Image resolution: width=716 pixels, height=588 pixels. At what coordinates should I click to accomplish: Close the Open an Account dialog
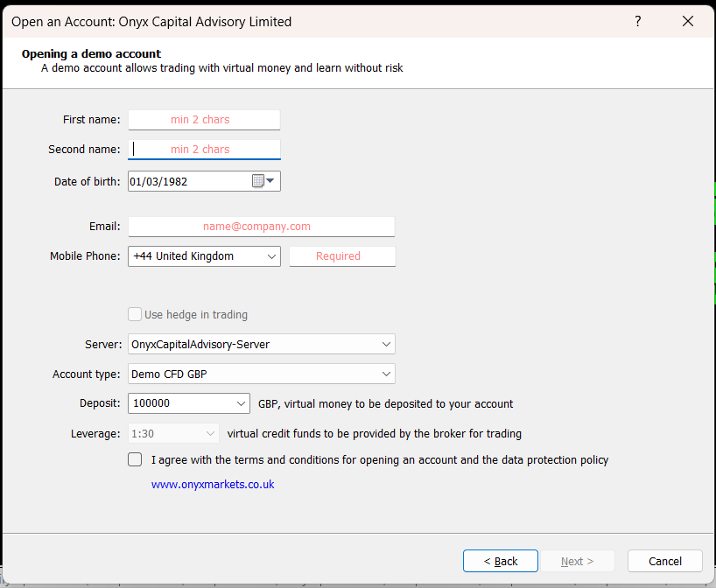click(687, 21)
